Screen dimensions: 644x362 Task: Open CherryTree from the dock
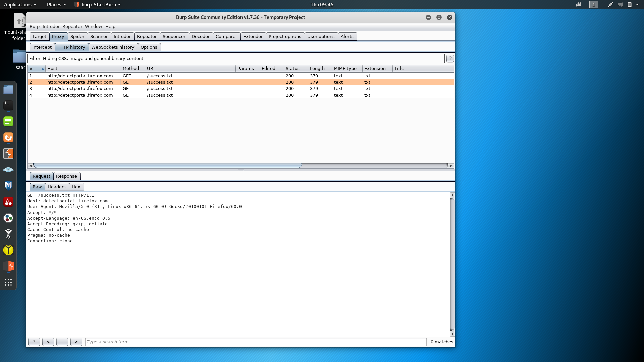[8, 202]
